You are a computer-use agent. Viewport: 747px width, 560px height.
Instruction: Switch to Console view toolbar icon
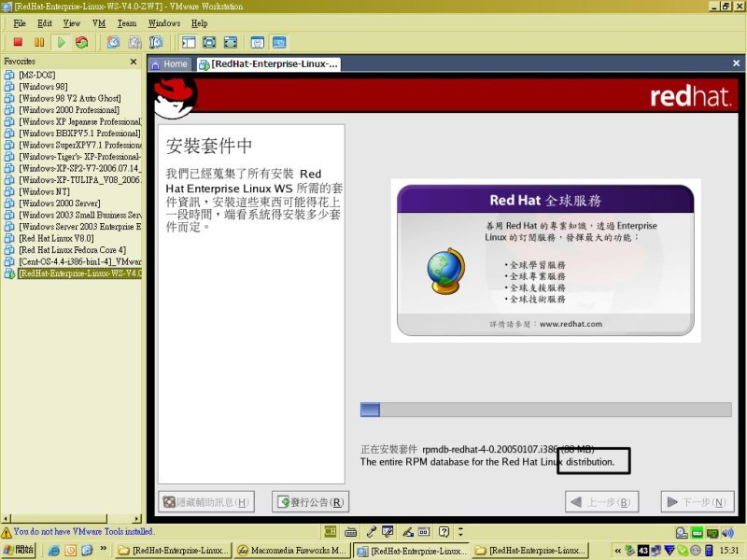(279, 42)
